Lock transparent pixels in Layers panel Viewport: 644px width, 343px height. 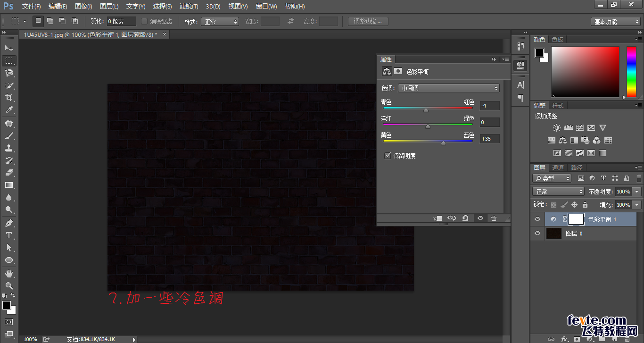pyautogui.click(x=554, y=205)
